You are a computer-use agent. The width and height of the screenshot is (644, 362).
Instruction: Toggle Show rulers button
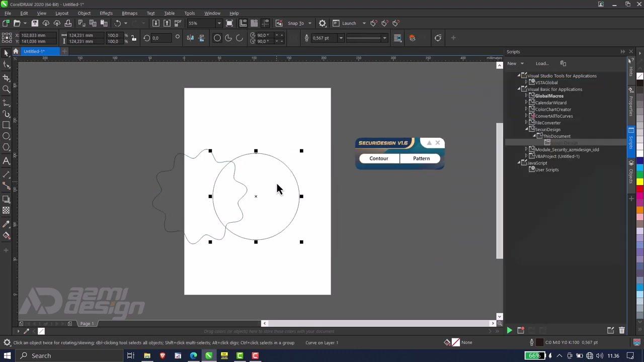(x=243, y=23)
